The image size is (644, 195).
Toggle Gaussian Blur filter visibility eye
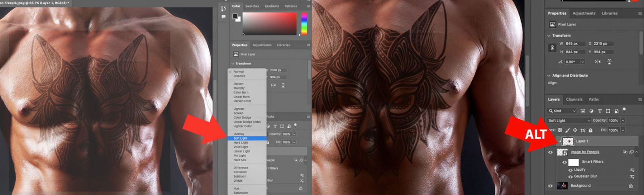[x=570, y=176]
